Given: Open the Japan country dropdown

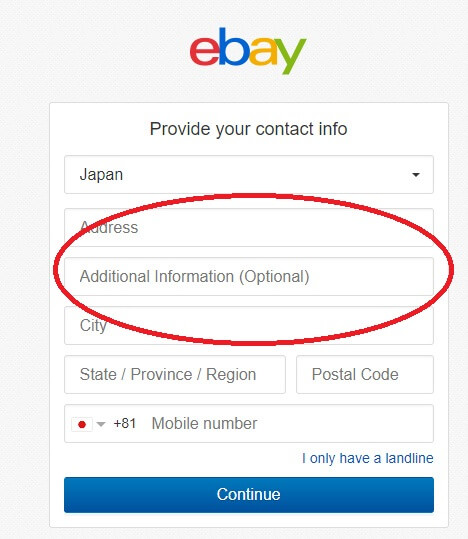Looking at the screenshot, I should (x=249, y=175).
